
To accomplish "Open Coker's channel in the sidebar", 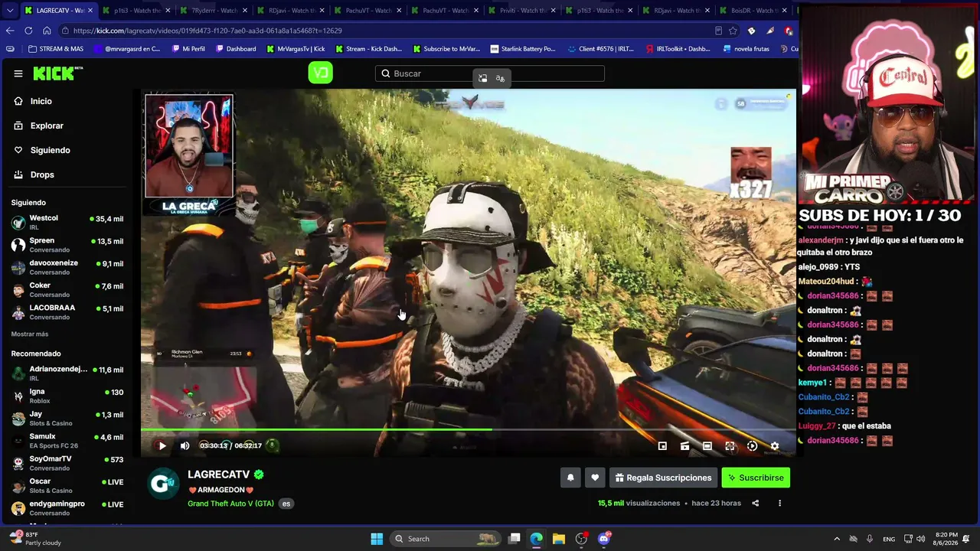I will tap(67, 290).
